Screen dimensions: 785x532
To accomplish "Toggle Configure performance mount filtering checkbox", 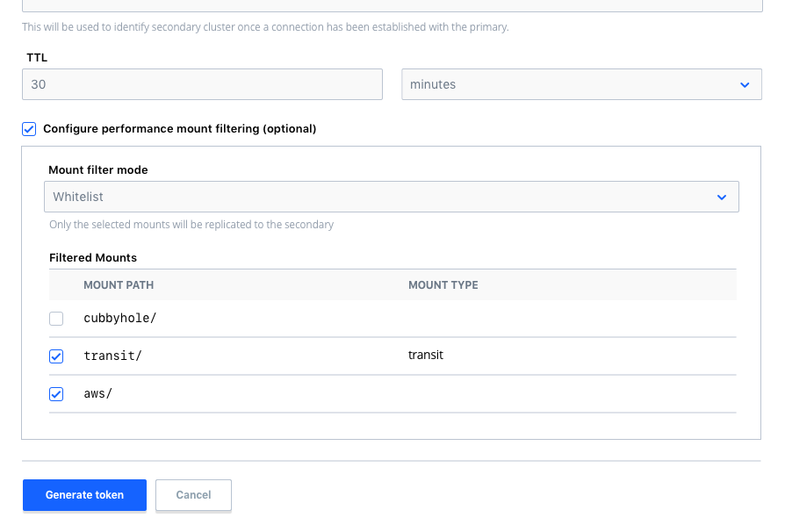I will (29, 129).
